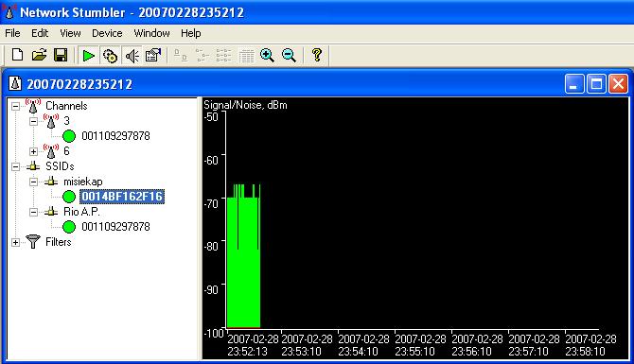Select the misiekap network icon
This screenshot has height=364, width=634.
(x=51, y=182)
